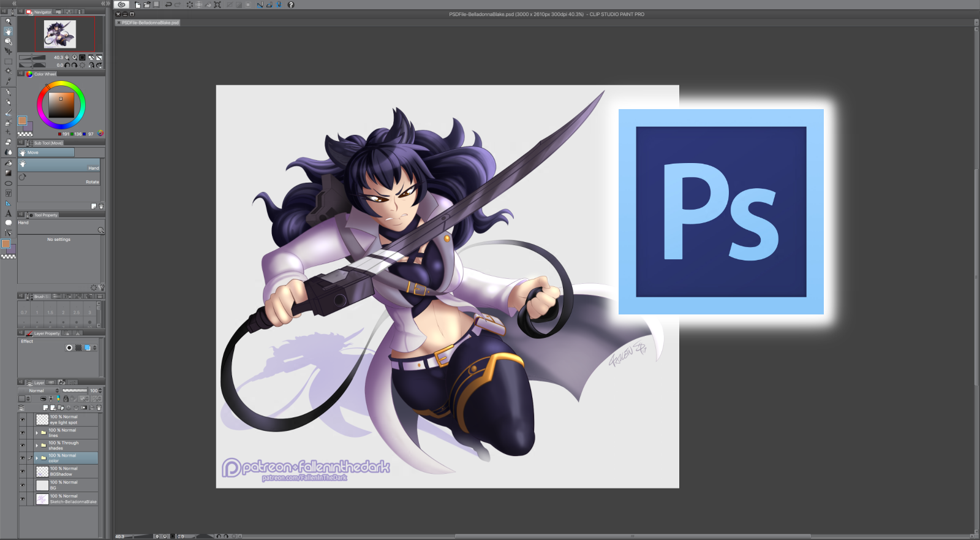Switch to the Layer Property tab

(x=43, y=333)
